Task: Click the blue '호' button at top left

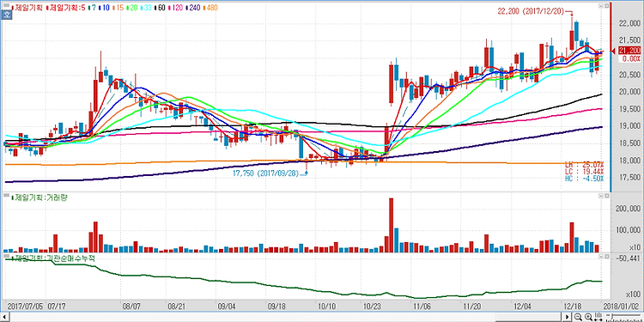Action: tap(7, 15)
